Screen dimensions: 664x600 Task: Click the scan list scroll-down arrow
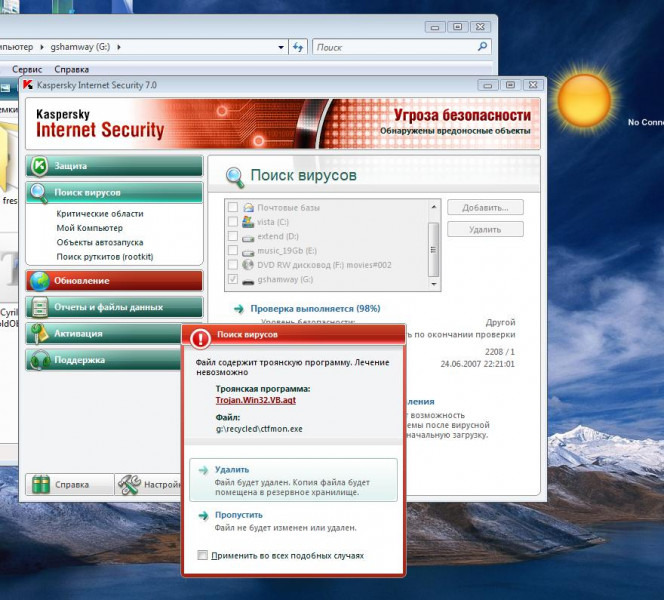[434, 284]
